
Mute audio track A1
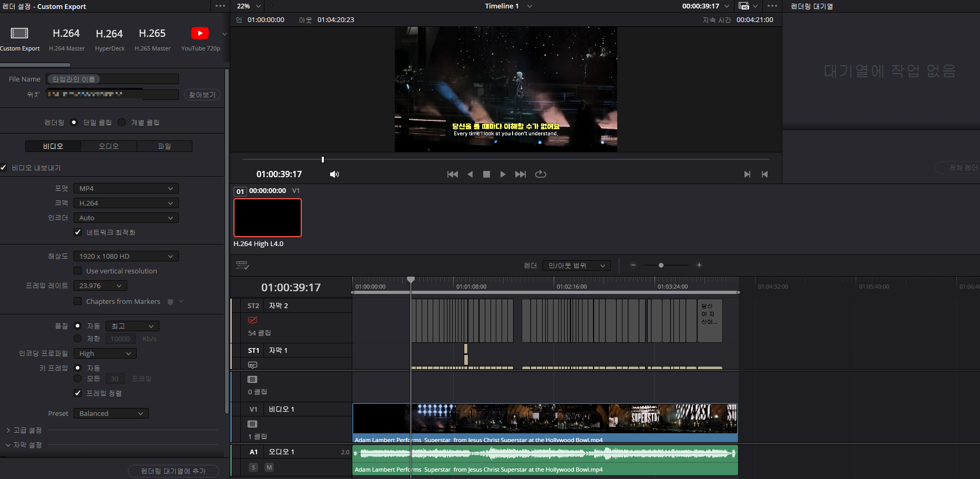(269, 467)
